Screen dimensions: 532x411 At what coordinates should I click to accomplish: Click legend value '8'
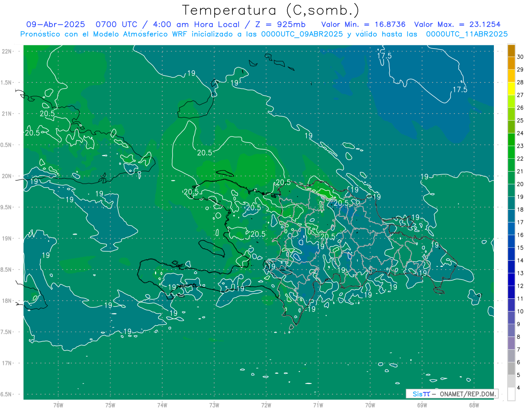point(519,337)
